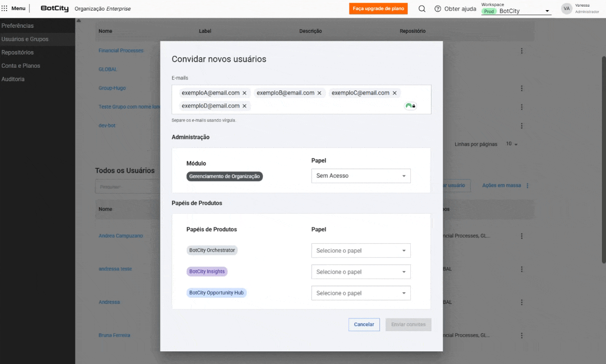
Task: Select role for BotCity Insights
Action: point(361,272)
